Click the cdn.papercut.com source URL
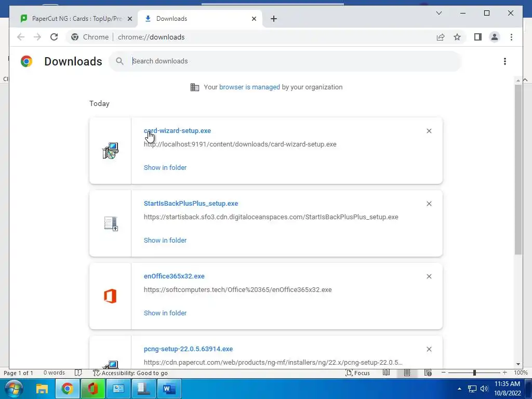This screenshot has width=532, height=399. coord(273,363)
